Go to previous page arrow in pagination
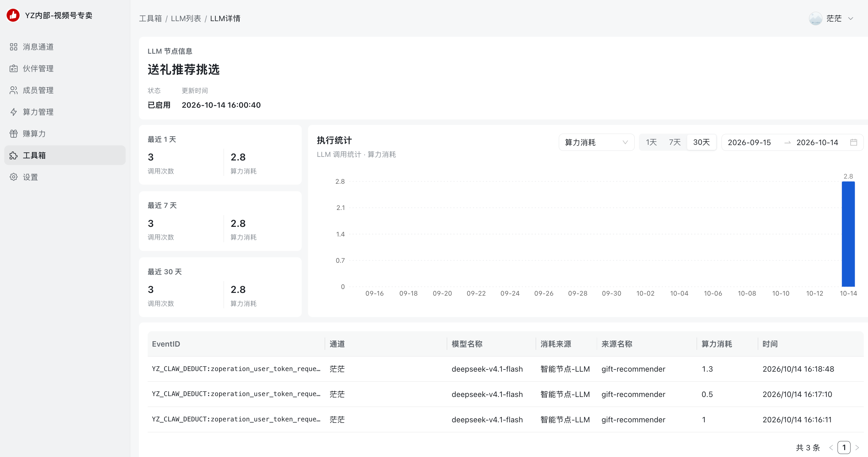Image resolution: width=868 pixels, height=457 pixels. (831, 448)
